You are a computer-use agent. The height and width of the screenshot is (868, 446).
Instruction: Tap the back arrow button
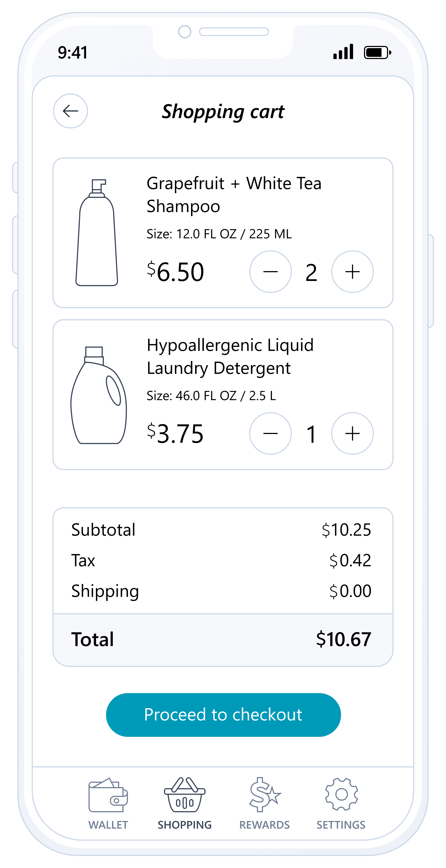point(71,111)
